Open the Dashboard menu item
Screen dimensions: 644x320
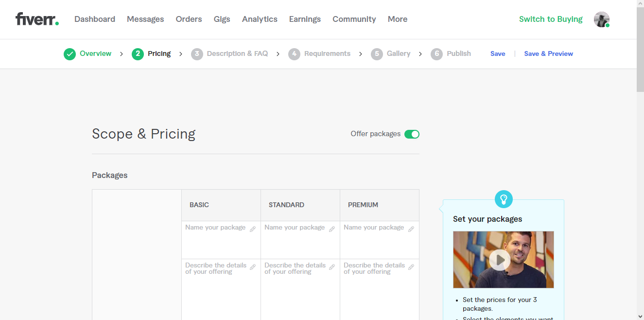coord(95,19)
